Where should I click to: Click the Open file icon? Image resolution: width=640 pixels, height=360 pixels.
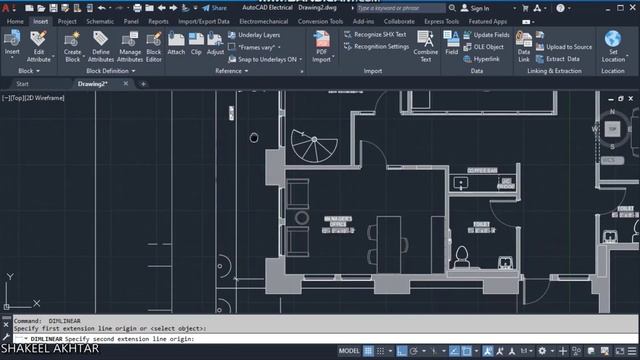(x=41, y=8)
